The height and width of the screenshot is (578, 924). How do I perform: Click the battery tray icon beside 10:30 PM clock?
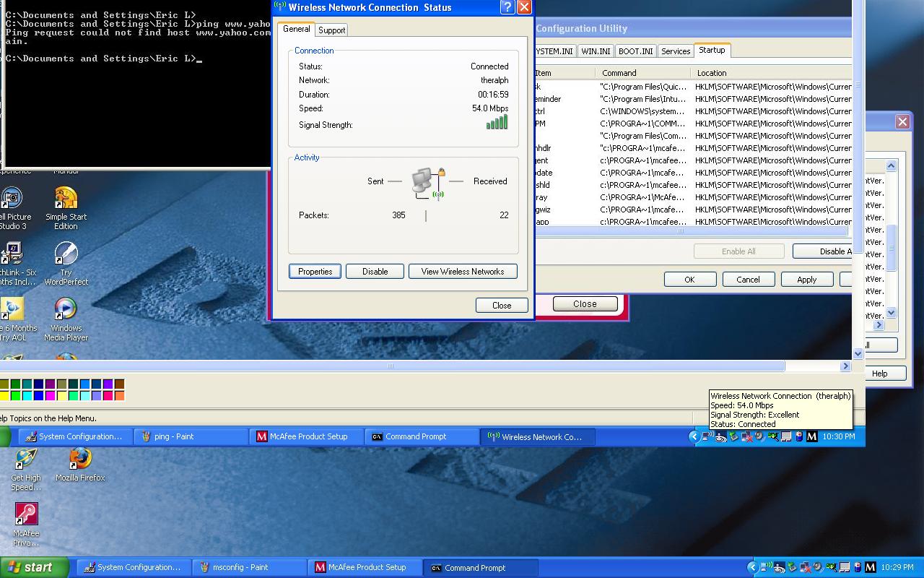(799, 436)
